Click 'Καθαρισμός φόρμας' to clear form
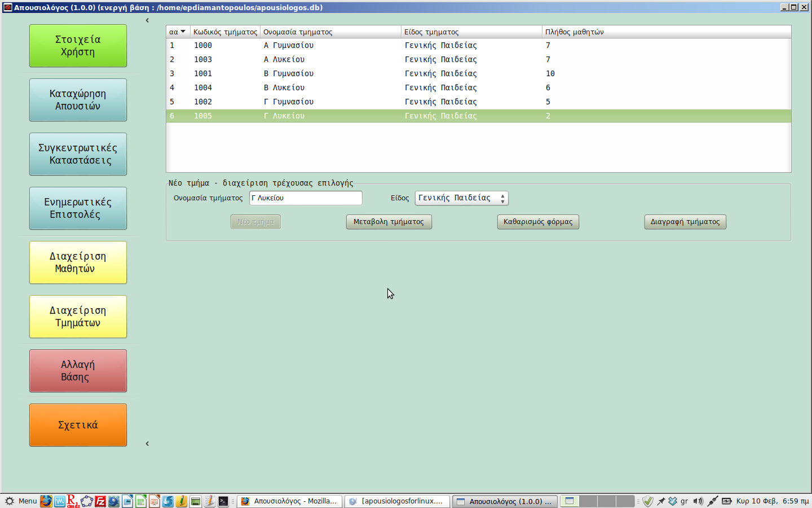The image size is (812, 508). pos(538,222)
